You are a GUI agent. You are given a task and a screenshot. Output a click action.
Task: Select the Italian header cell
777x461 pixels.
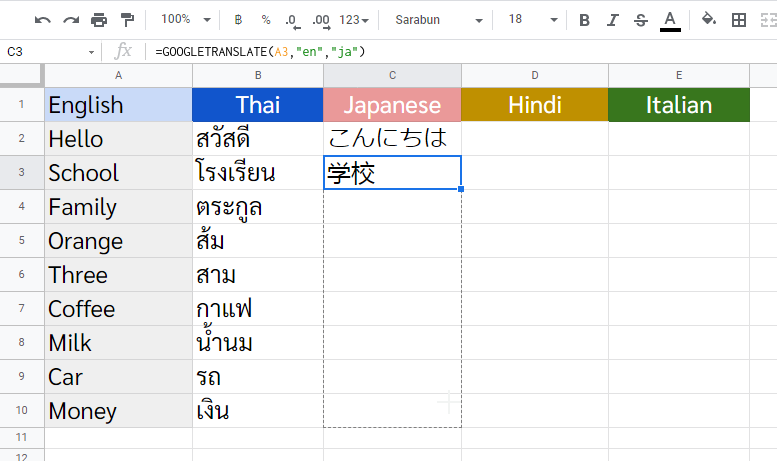pos(679,105)
